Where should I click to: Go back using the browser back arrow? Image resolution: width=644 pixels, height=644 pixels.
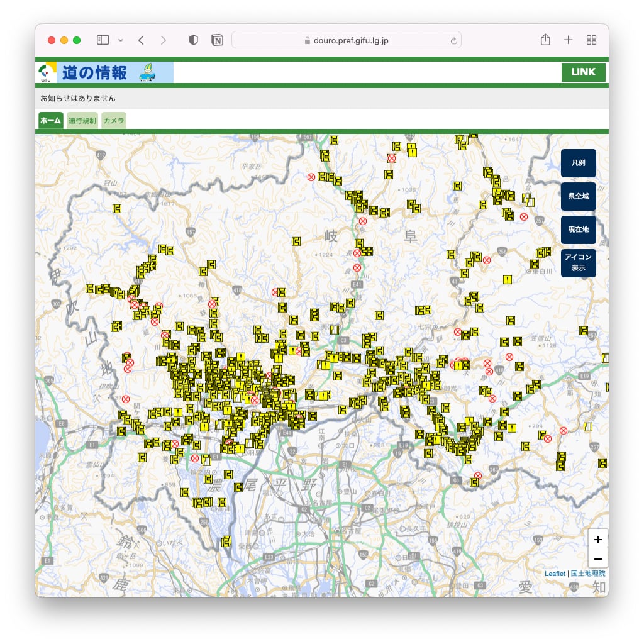tap(141, 40)
